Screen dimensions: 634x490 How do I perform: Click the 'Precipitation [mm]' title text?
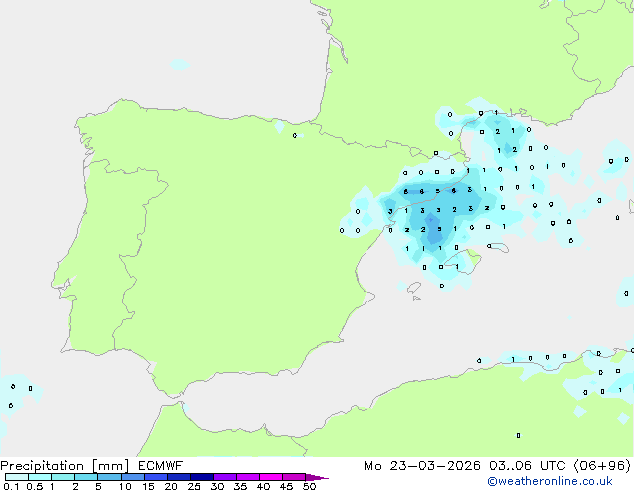[65, 466]
